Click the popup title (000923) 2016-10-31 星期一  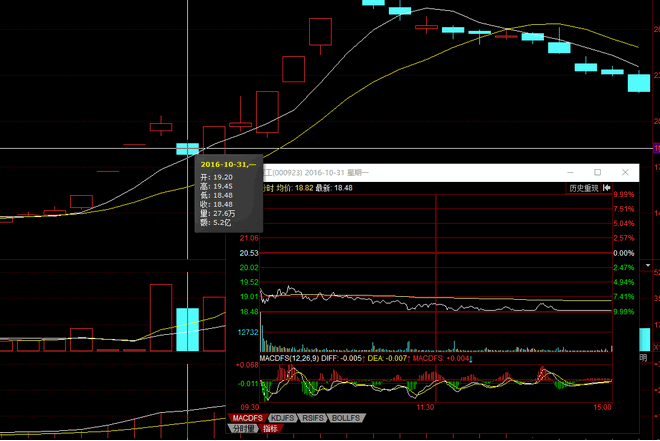coord(316,173)
